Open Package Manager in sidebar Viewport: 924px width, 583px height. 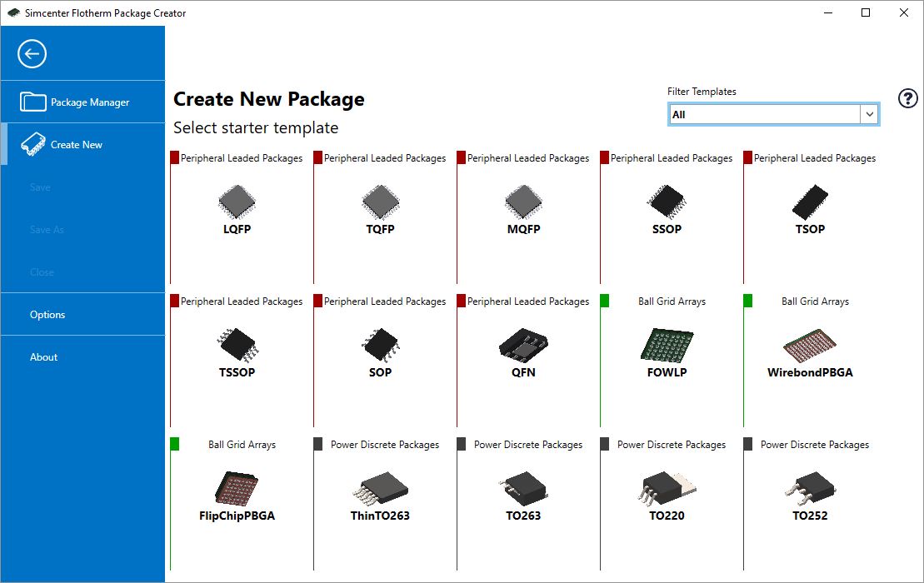82,102
